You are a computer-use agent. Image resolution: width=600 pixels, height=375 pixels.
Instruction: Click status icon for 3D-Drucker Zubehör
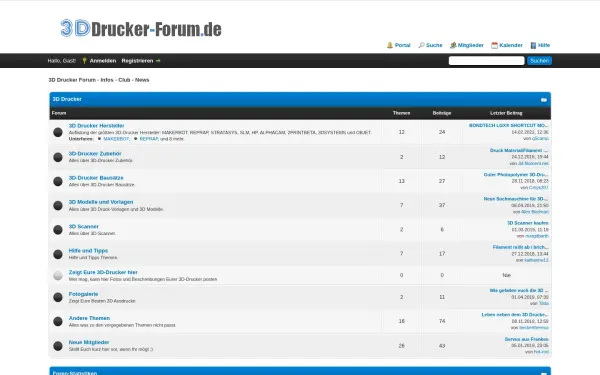pyautogui.click(x=58, y=157)
